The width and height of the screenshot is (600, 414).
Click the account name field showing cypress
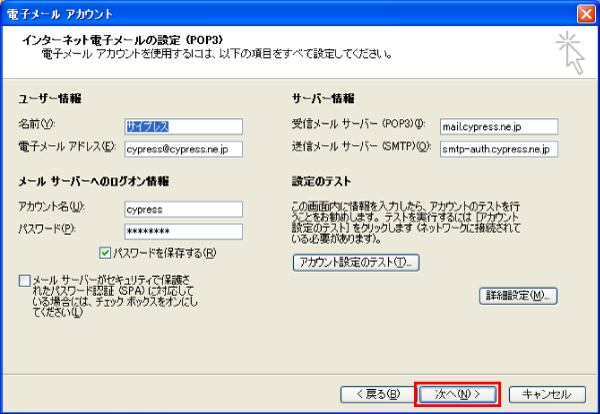pos(184,209)
